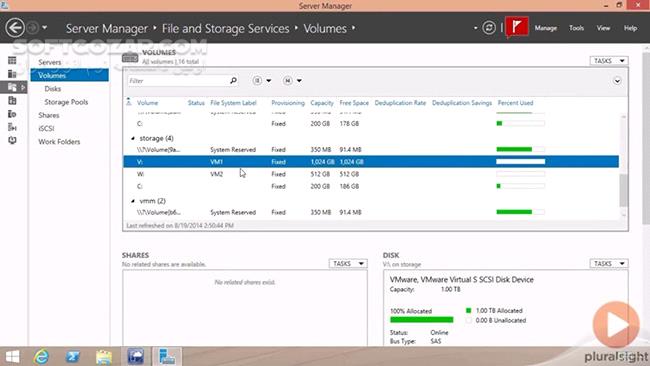Open the Shares TASKS dropdown
The width and height of the screenshot is (650, 366).
[x=348, y=264]
